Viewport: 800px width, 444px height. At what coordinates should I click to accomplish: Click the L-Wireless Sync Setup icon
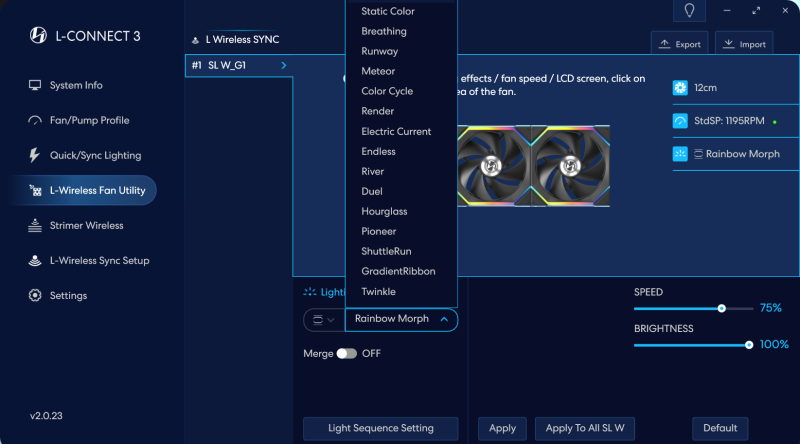pyautogui.click(x=35, y=261)
